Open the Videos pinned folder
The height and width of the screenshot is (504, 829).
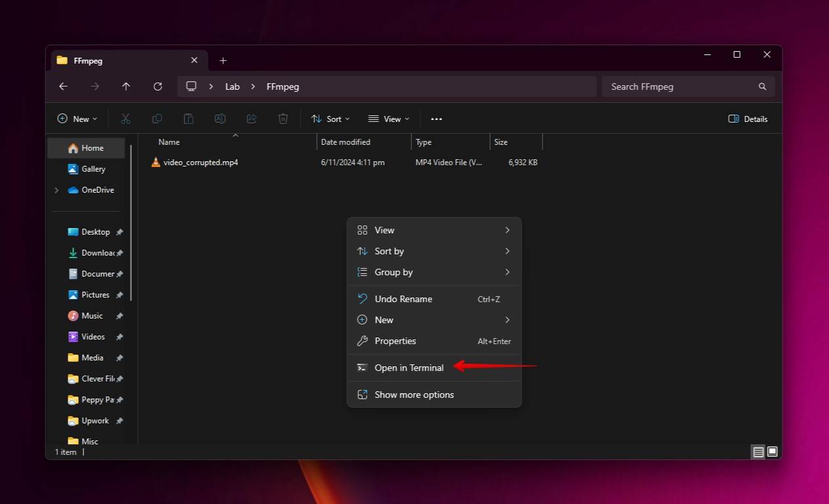click(87, 337)
